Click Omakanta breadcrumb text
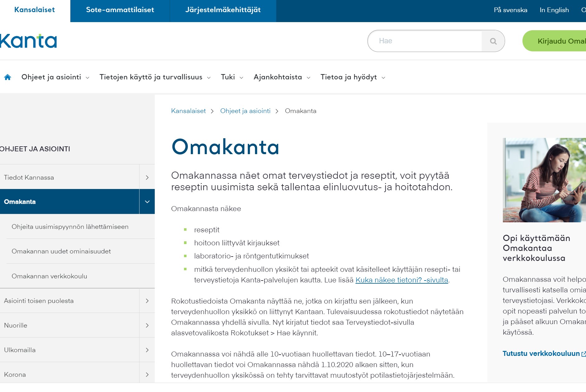The image size is (586, 392). coord(300,111)
